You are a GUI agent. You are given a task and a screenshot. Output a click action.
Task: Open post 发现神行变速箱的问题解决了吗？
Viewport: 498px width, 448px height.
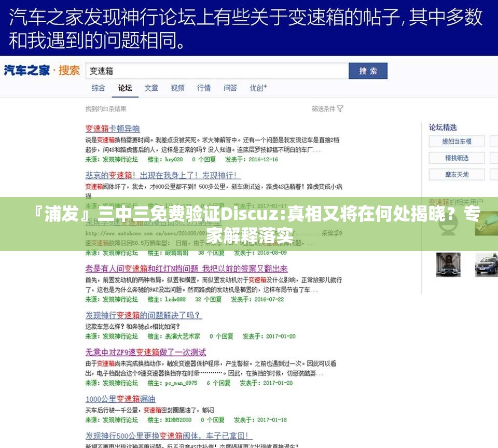pos(144,315)
